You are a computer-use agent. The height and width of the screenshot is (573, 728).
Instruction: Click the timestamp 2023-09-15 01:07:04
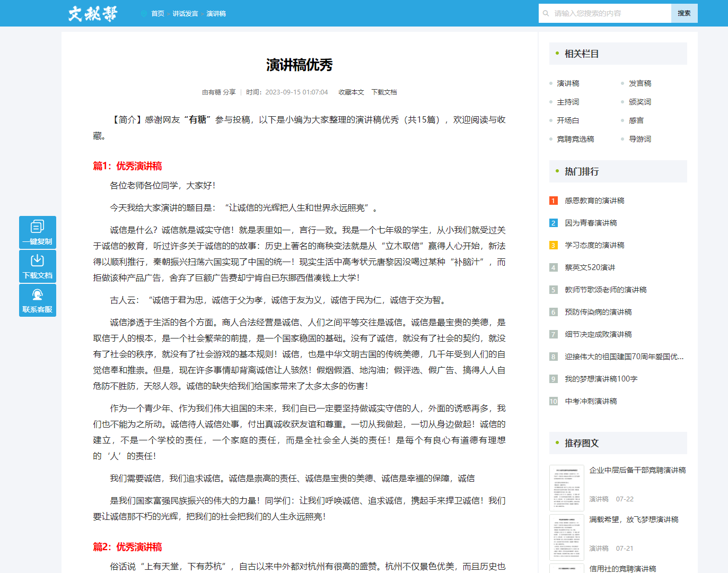point(297,92)
